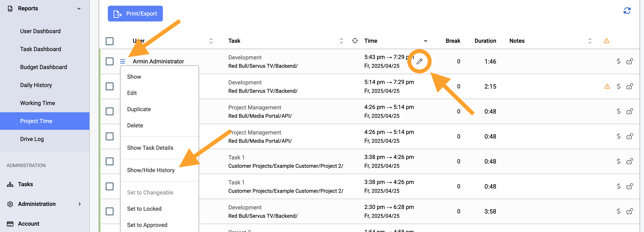Click the Break column header

click(453, 41)
